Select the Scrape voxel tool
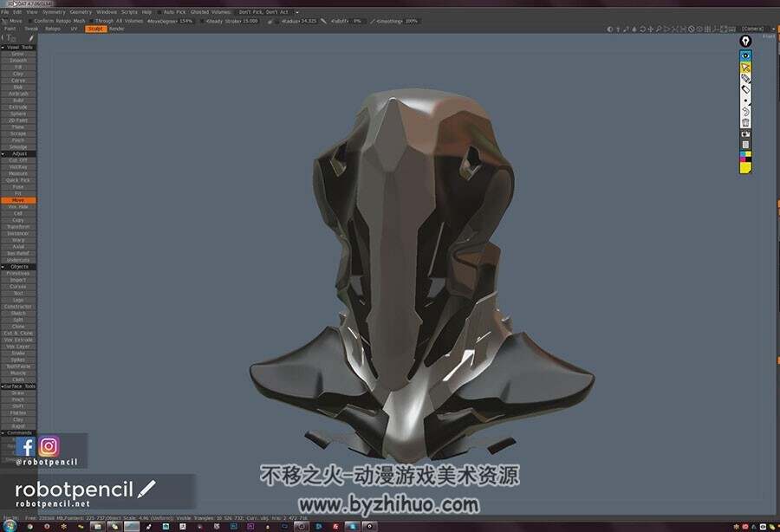780x532 pixels. point(18,133)
